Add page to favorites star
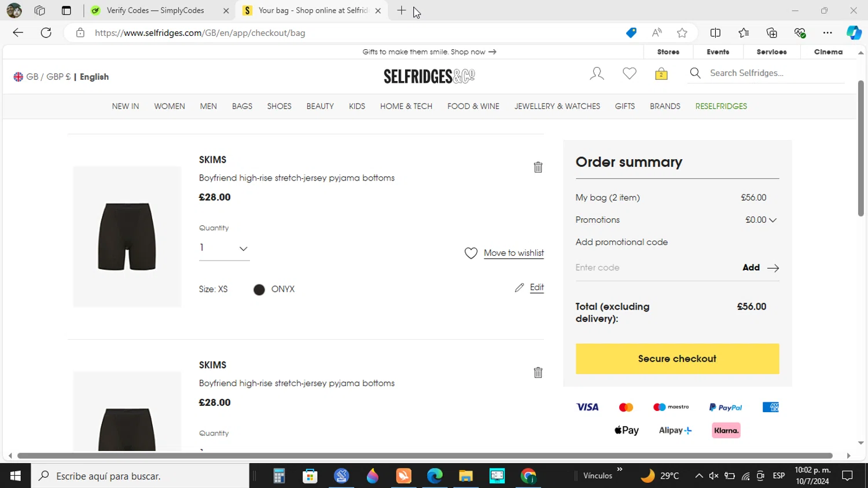The image size is (868, 488). pos(682,33)
